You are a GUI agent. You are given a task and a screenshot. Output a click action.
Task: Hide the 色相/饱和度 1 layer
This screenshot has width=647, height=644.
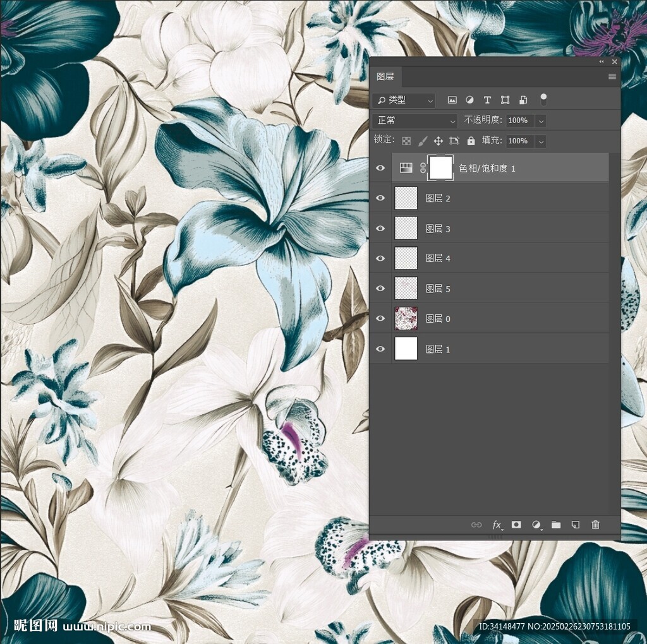pos(380,168)
